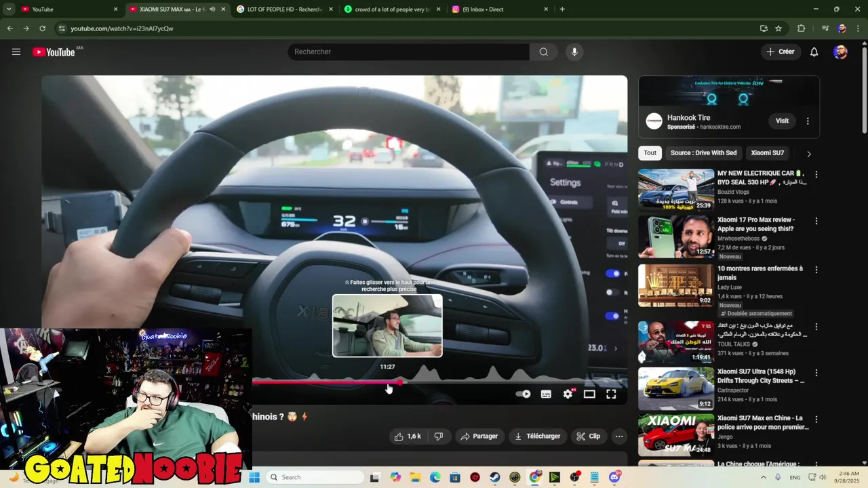Screen dimensions: 868x488
Task: Open Steam from the taskbar
Action: pos(495,477)
